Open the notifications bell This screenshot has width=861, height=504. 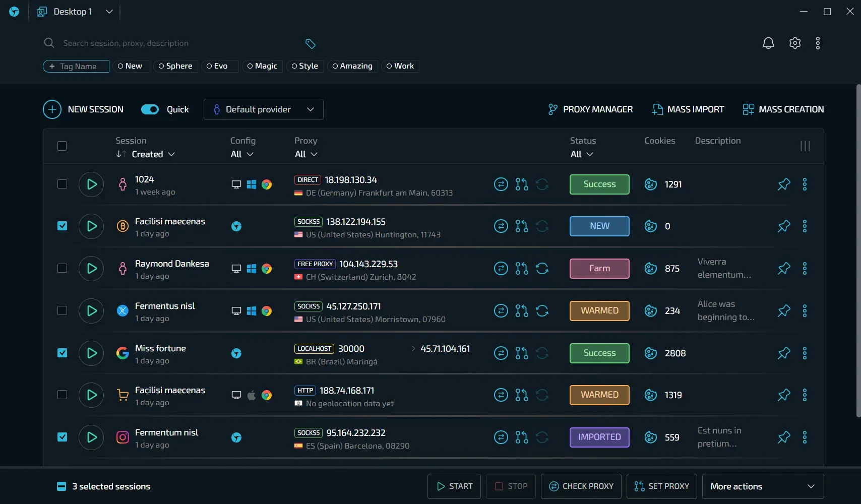coord(768,43)
